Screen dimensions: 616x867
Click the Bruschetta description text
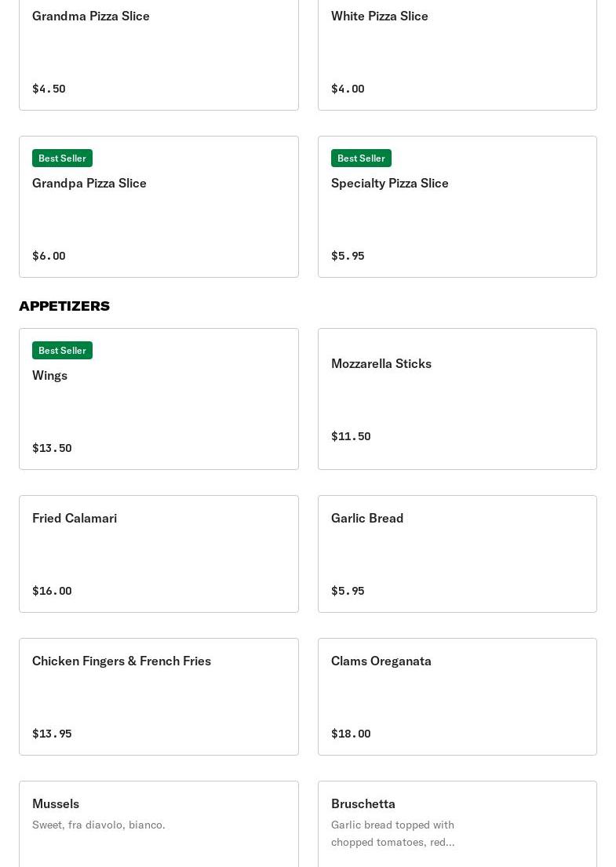point(392,833)
